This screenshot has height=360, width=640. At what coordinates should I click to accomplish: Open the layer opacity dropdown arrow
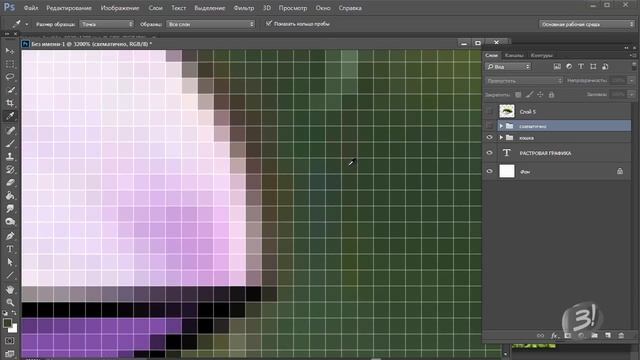coord(631,81)
